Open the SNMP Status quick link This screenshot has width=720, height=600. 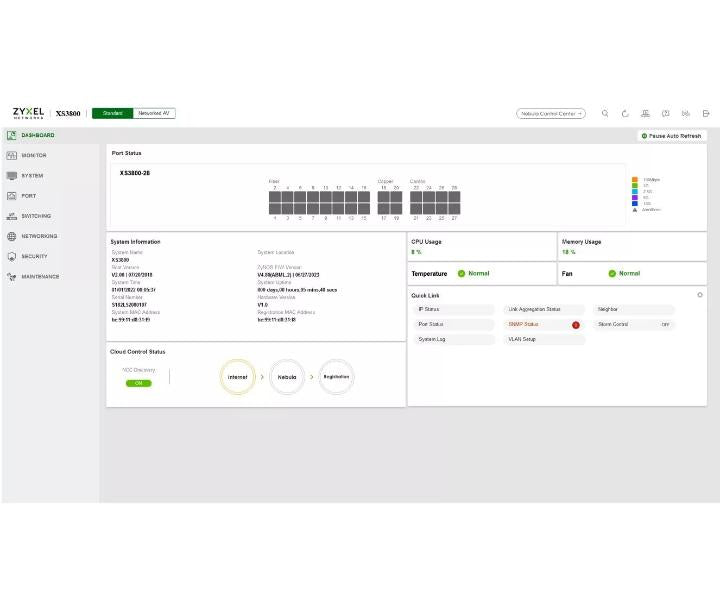point(544,325)
